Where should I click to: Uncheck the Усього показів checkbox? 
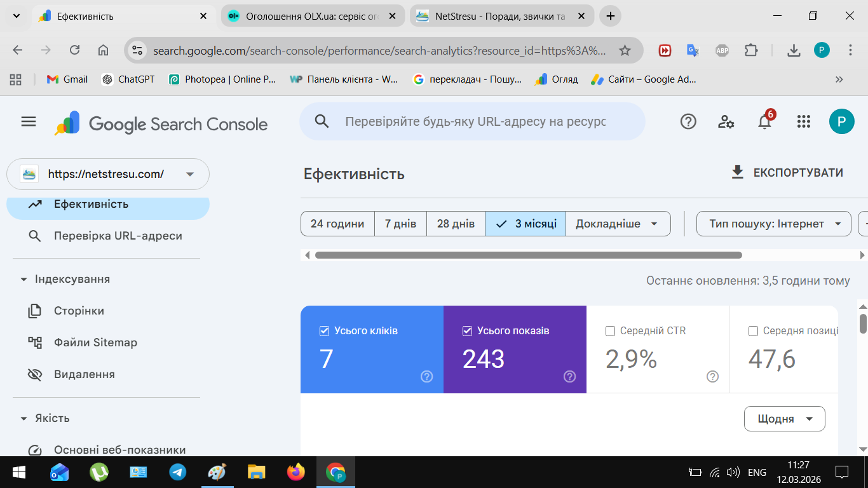[x=468, y=331]
